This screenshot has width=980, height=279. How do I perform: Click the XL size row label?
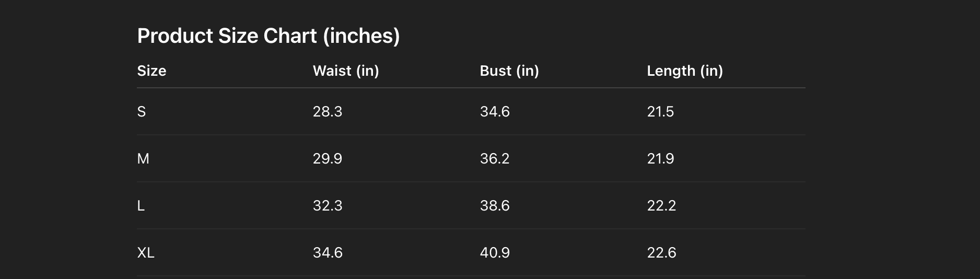click(x=146, y=253)
